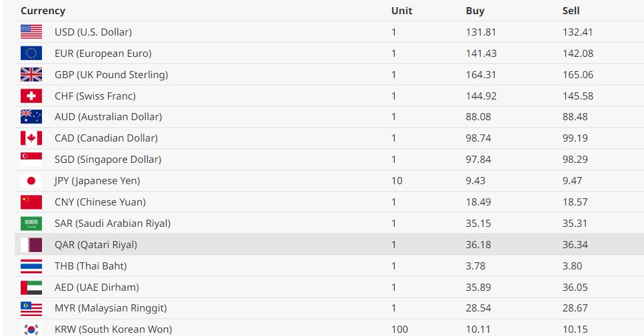Image resolution: width=644 pixels, height=336 pixels.
Task: Click the Saudi Arabian flag icon
Action: pos(31,224)
